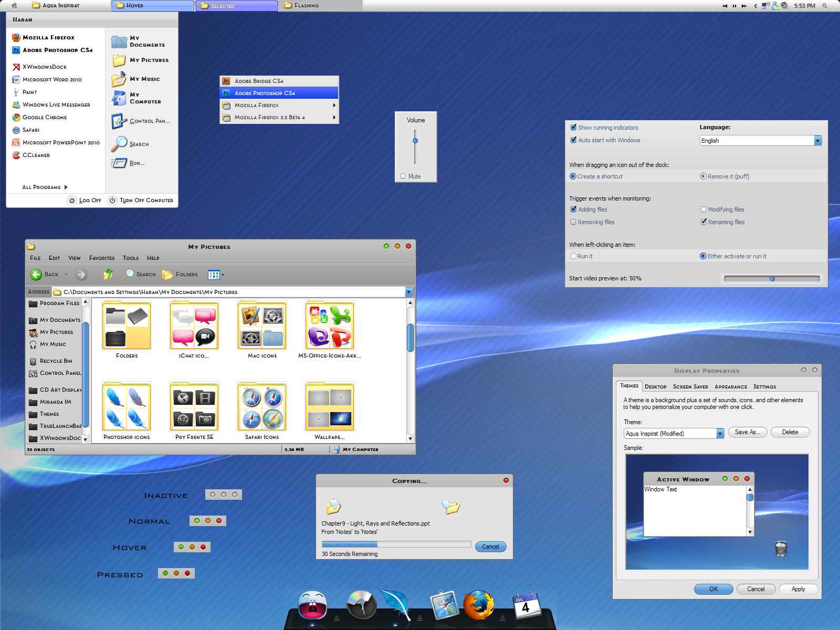Switch to the Screen Saver tab
The width and height of the screenshot is (840, 630).
tap(690, 386)
